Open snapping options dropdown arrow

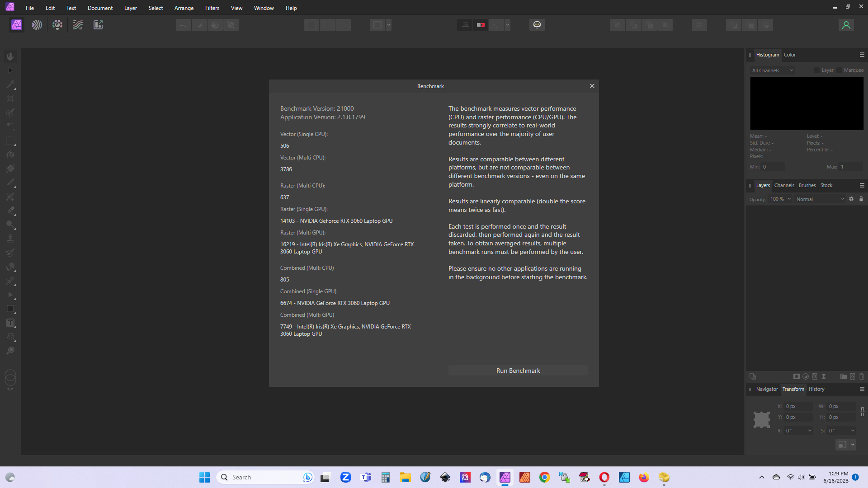click(508, 25)
